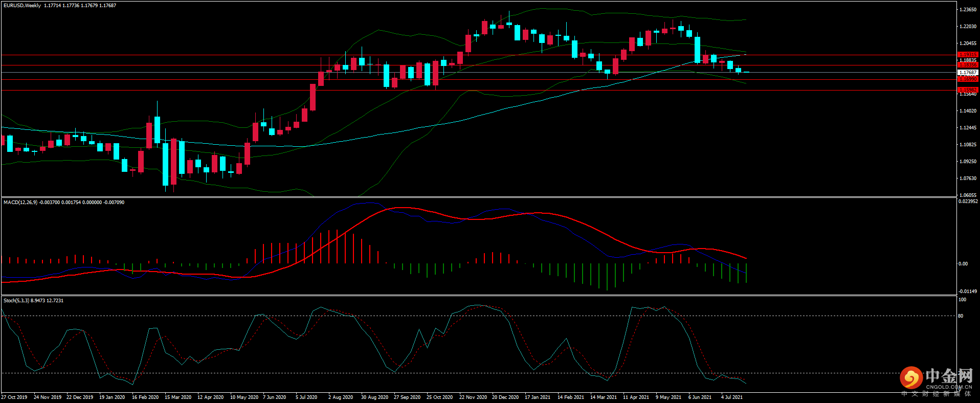Click the 4 Jul 2021 date label
Screen dimensions: 980x403
pyautogui.click(x=732, y=397)
